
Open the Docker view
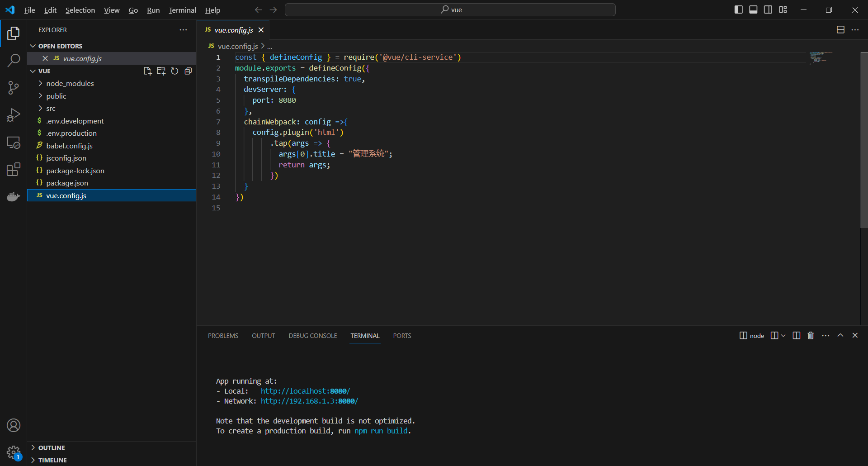14,197
